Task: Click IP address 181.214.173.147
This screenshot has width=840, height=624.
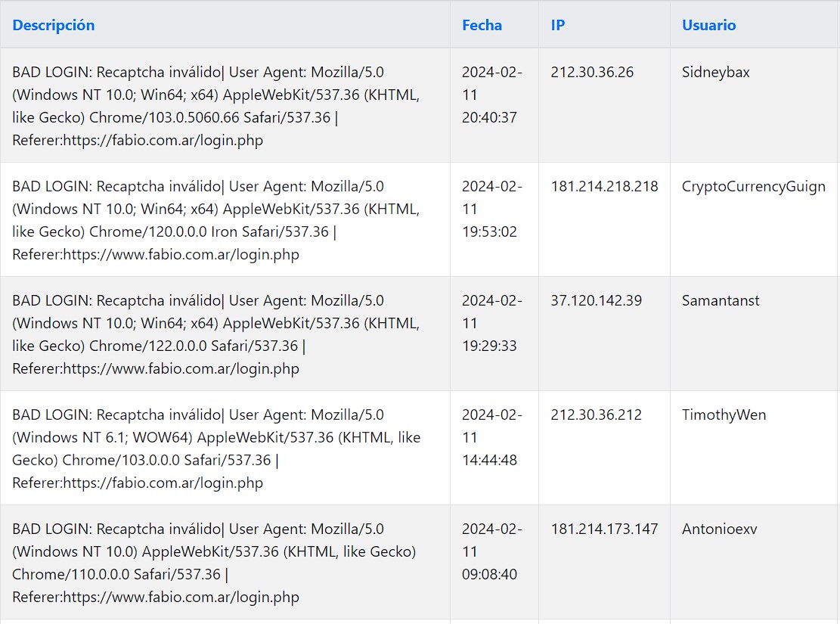Action: (x=604, y=529)
